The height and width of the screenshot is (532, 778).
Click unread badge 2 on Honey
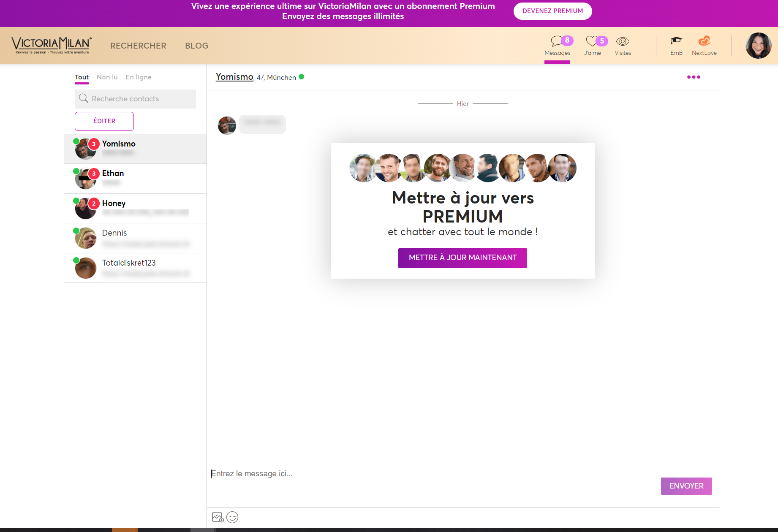tap(94, 204)
